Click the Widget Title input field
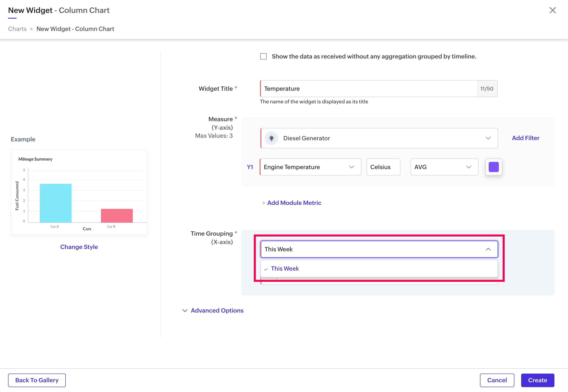This screenshot has height=392, width=568. tap(368, 89)
